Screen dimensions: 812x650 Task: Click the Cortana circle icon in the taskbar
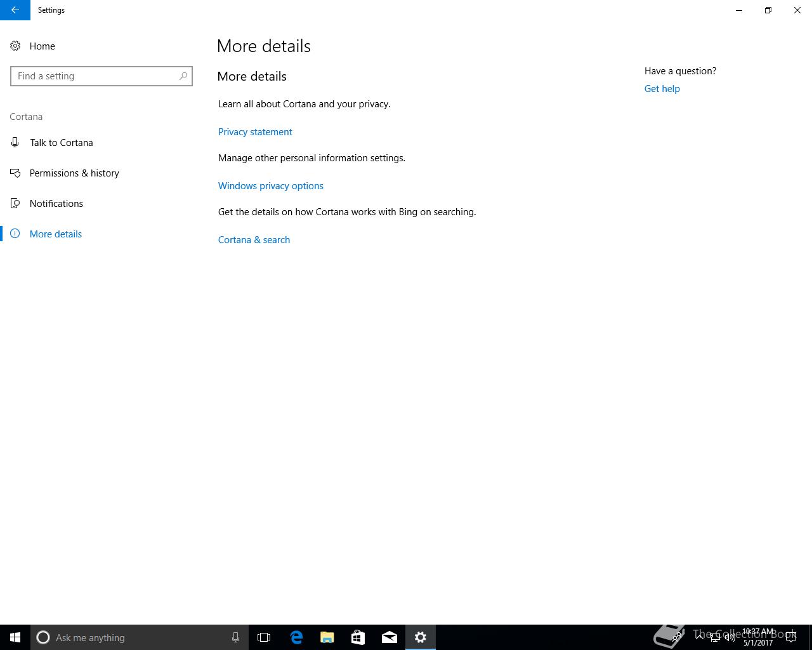tap(43, 637)
